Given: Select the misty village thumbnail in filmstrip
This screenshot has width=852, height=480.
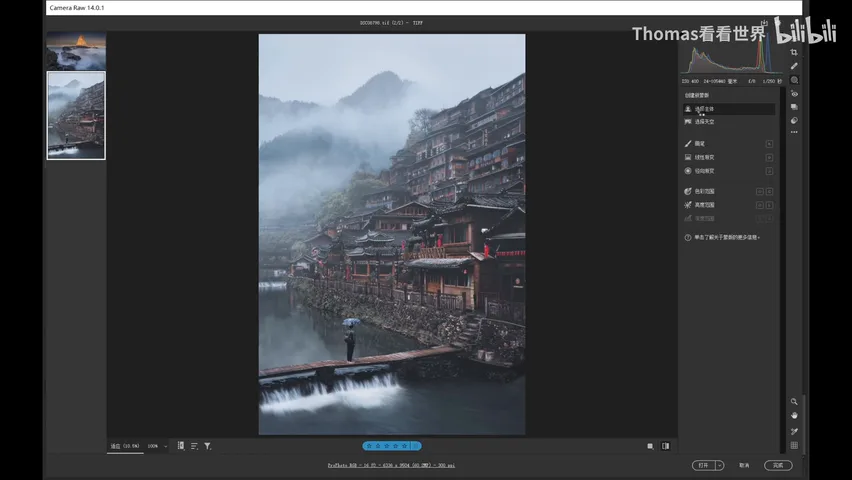Looking at the screenshot, I should 76,115.
